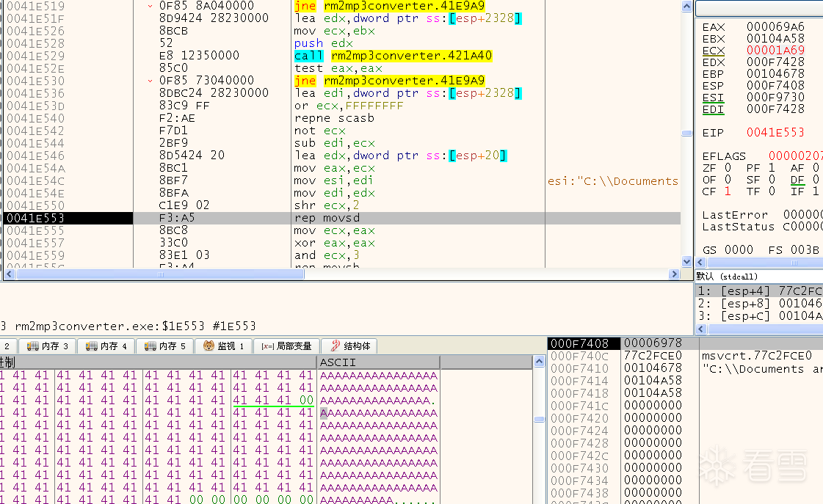This screenshot has height=504, width=823.
Task: Click memory dump scrollbar thumb
Action: [x=539, y=419]
